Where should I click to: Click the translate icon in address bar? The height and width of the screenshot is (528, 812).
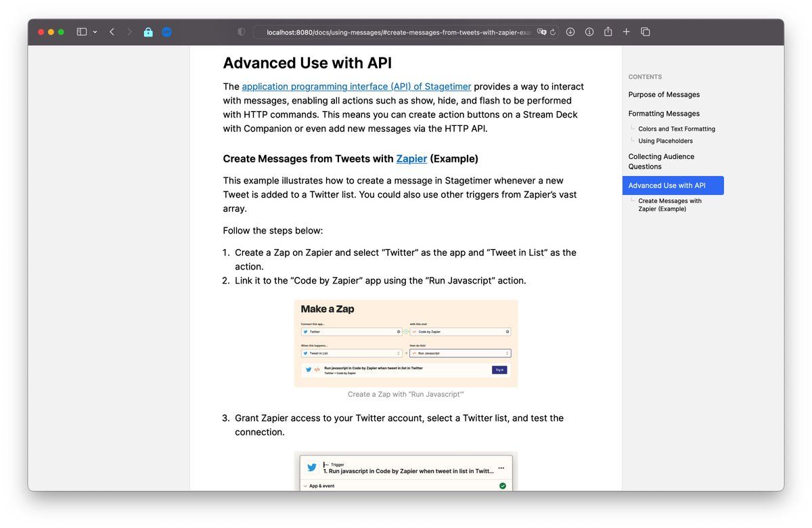(x=541, y=32)
